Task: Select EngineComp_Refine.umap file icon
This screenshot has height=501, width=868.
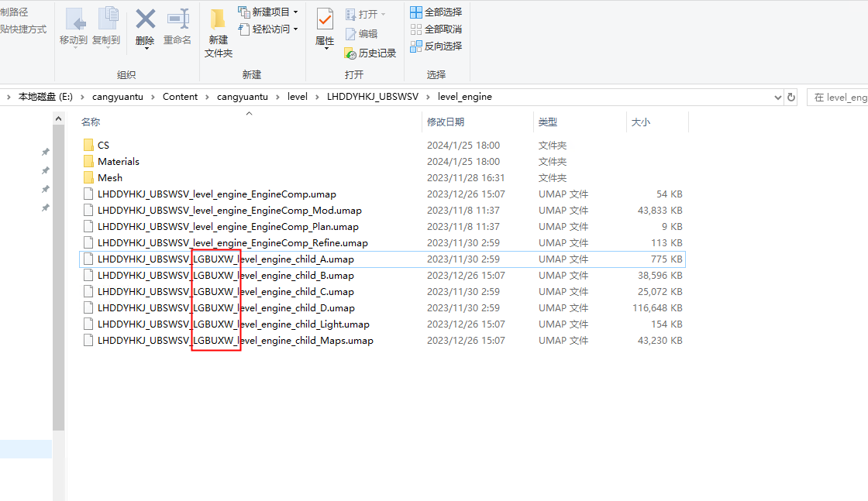Action: (88, 243)
